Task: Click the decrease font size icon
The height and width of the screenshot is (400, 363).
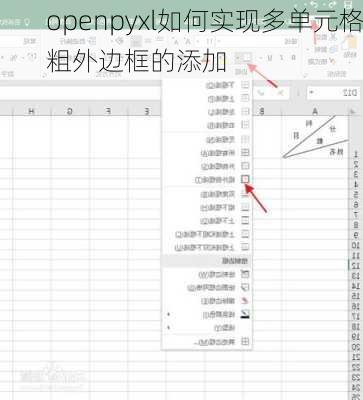Action: [x=176, y=41]
